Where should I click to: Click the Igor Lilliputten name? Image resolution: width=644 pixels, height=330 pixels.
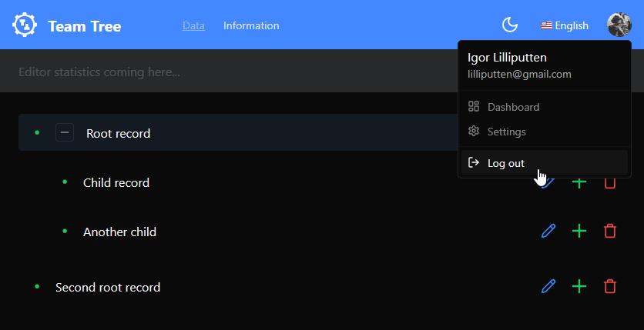pos(507,58)
